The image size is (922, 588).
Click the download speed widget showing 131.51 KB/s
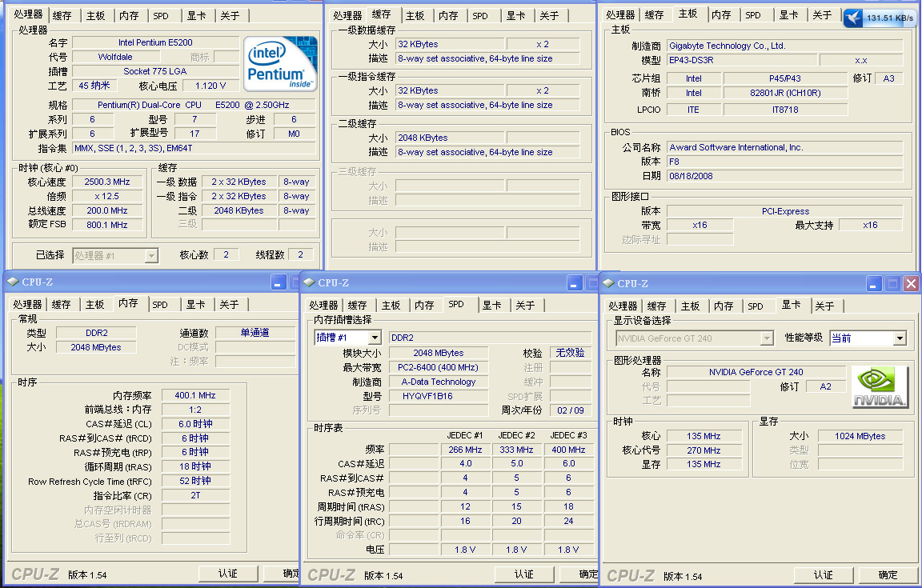tap(881, 18)
